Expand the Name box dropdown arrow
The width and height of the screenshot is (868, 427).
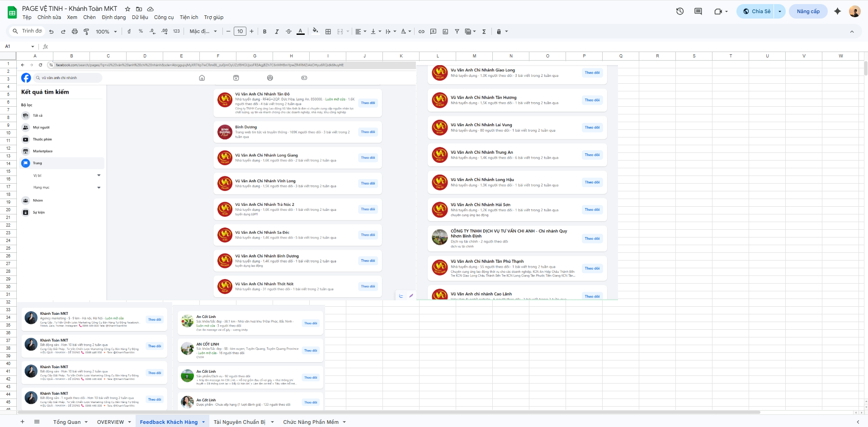coord(33,47)
